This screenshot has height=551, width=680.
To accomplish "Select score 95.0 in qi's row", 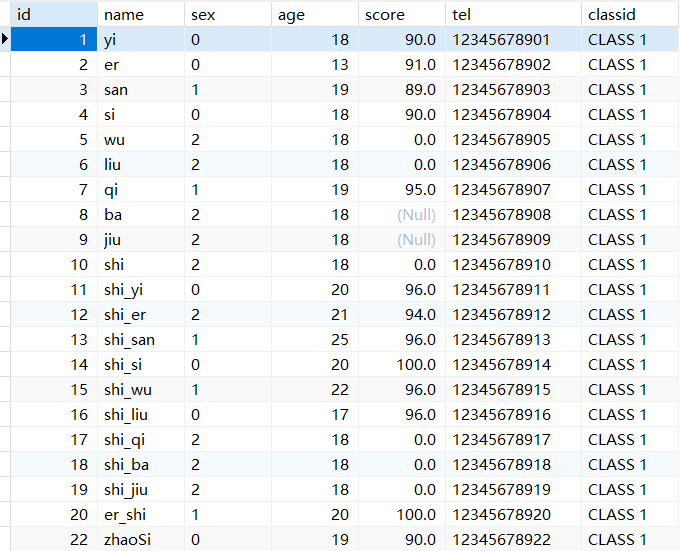I will coord(402,189).
